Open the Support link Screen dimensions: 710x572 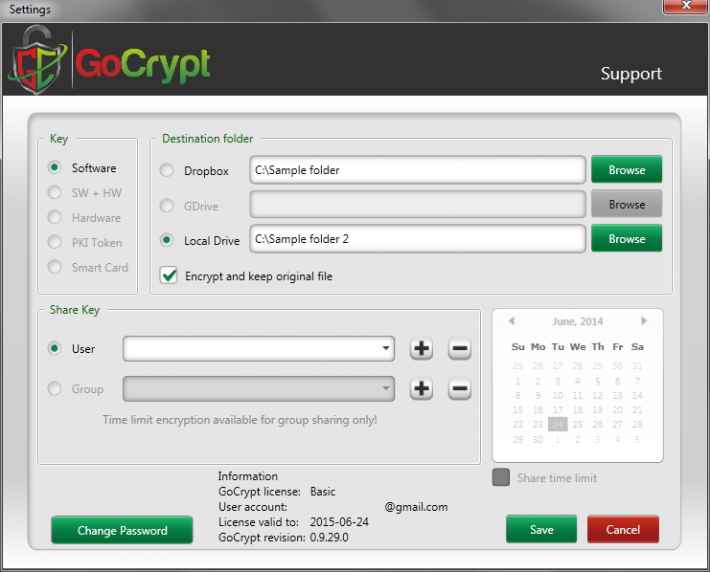[x=631, y=74]
